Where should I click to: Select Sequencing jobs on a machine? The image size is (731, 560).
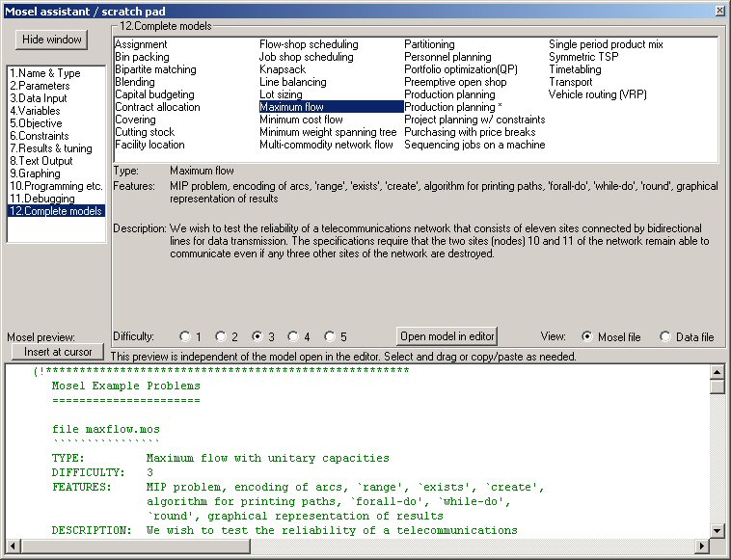[x=474, y=145]
